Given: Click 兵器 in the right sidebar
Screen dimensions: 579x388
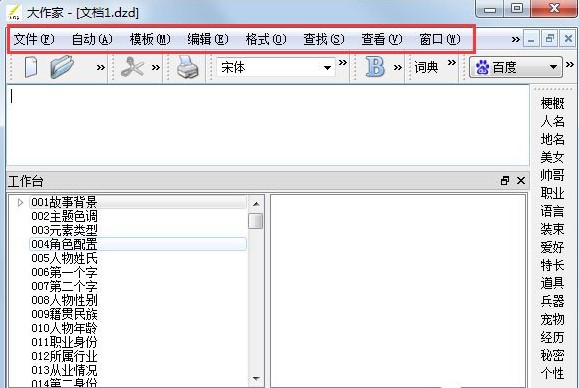Looking at the screenshot, I should coord(552,301).
